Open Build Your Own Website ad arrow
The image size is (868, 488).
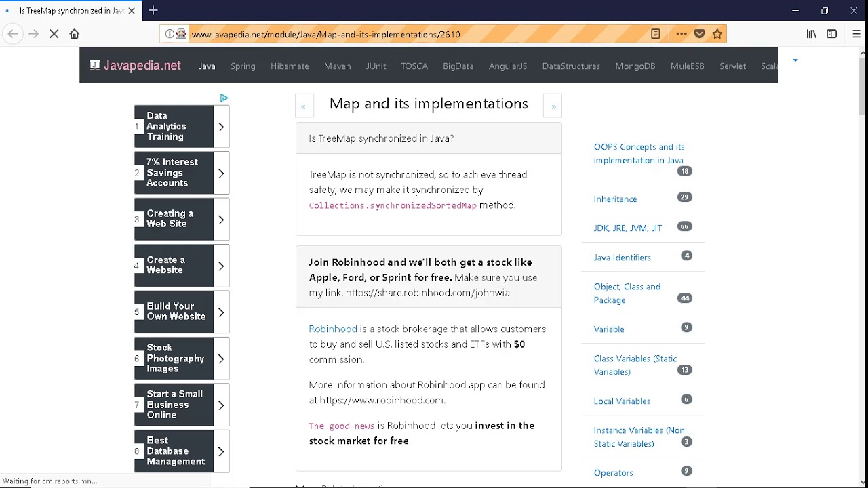(x=221, y=312)
